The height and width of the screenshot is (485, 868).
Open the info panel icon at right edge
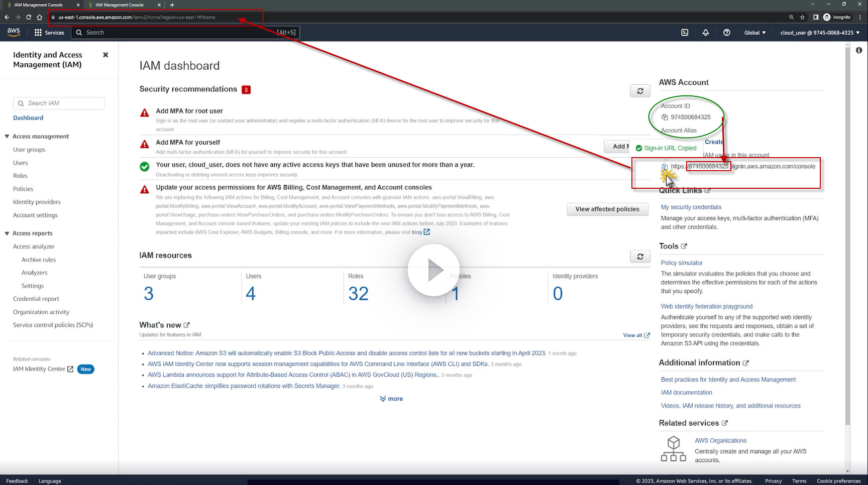[859, 50]
